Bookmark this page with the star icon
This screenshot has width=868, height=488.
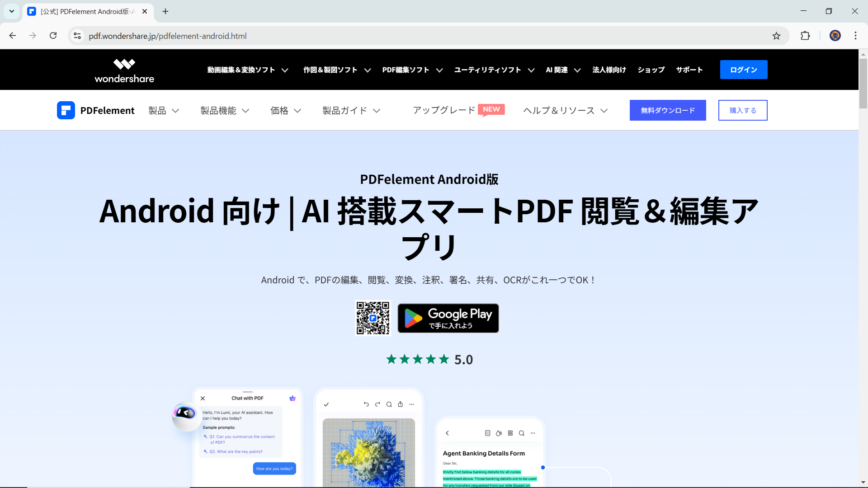coord(776,36)
